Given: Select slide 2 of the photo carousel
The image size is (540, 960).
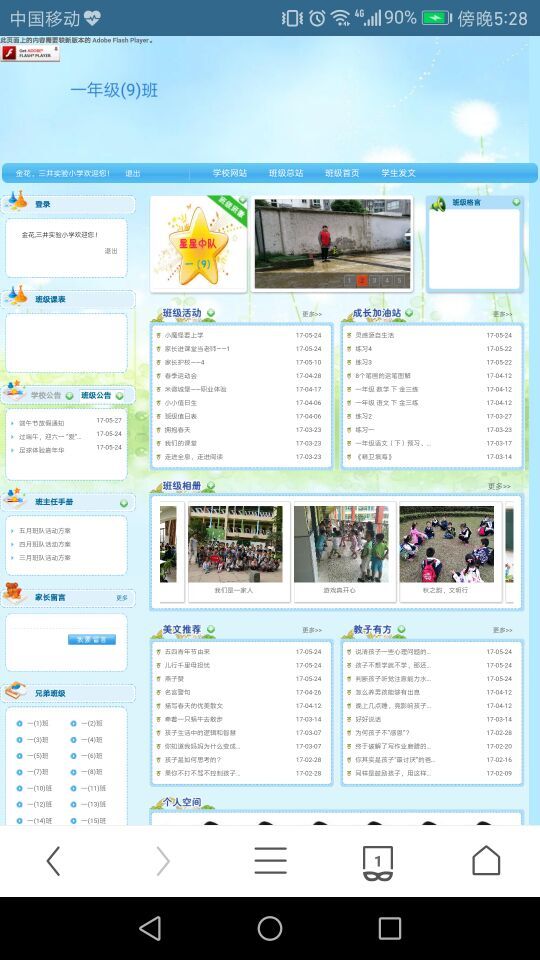Looking at the screenshot, I should coord(361,280).
